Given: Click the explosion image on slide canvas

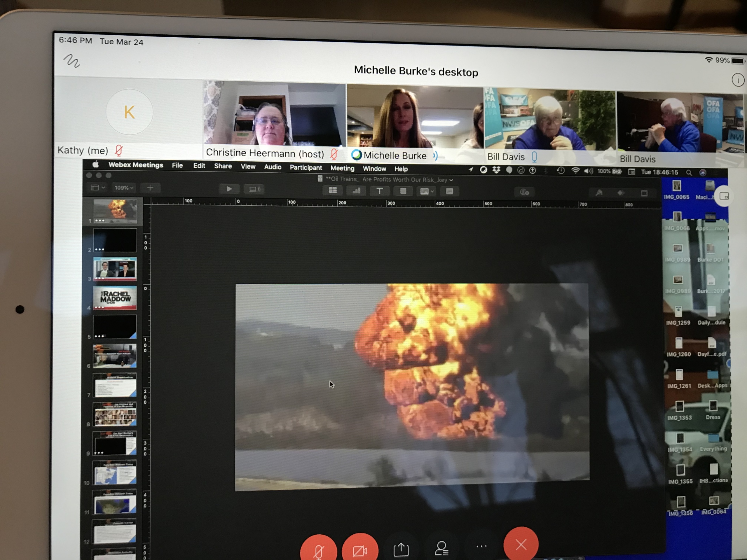Looking at the screenshot, I should pyautogui.click(x=412, y=387).
